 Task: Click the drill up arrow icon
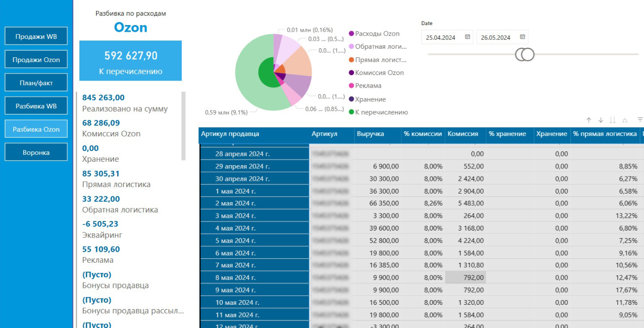589,120
